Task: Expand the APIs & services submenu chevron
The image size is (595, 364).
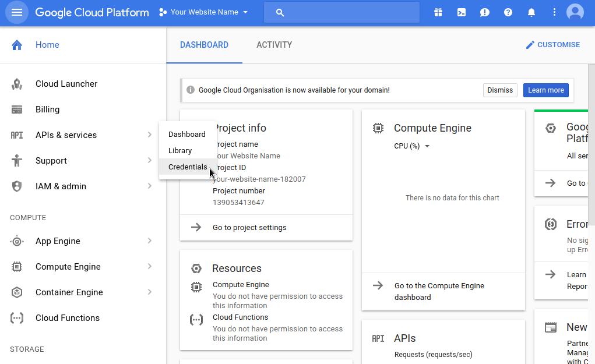Action: (x=150, y=135)
